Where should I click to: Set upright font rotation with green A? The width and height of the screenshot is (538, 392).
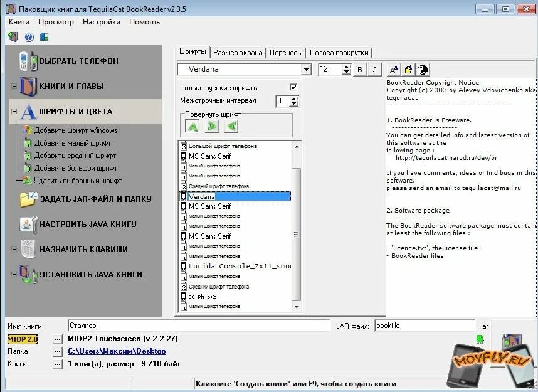[193, 127]
